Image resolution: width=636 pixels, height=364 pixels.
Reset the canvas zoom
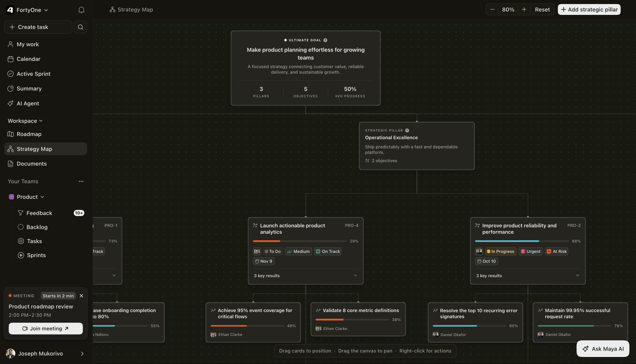coord(542,10)
